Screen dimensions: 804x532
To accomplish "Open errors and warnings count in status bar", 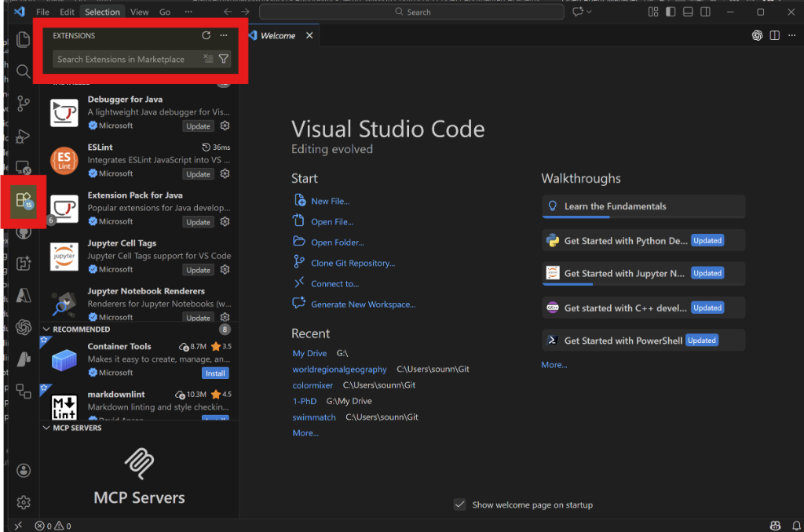I will click(x=53, y=526).
